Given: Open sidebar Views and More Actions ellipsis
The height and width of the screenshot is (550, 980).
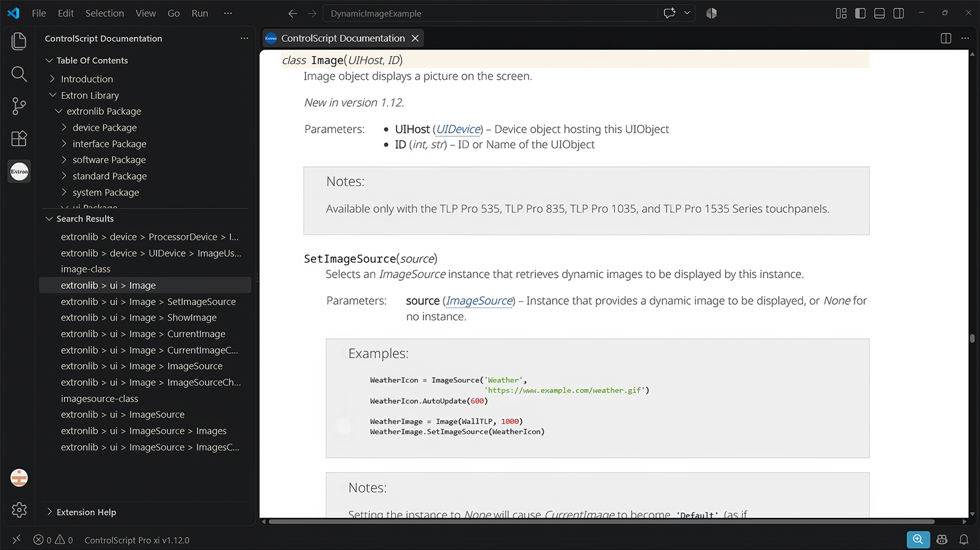Looking at the screenshot, I should click(244, 39).
